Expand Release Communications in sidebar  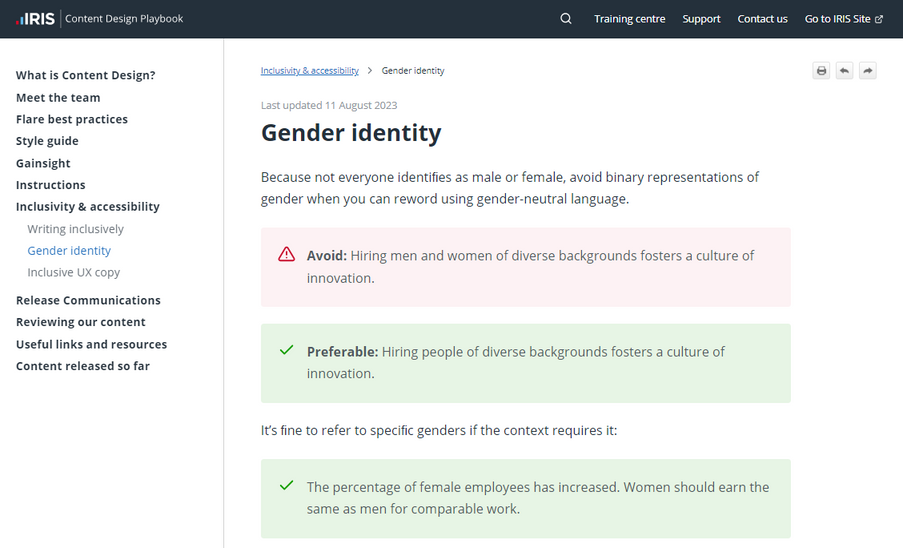(x=88, y=300)
